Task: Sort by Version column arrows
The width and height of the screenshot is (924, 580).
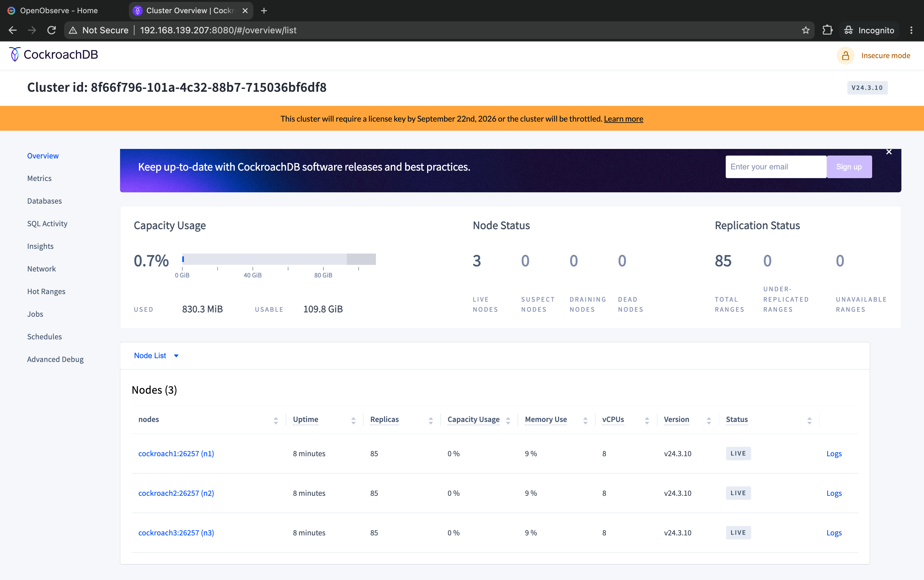Action: 709,421
